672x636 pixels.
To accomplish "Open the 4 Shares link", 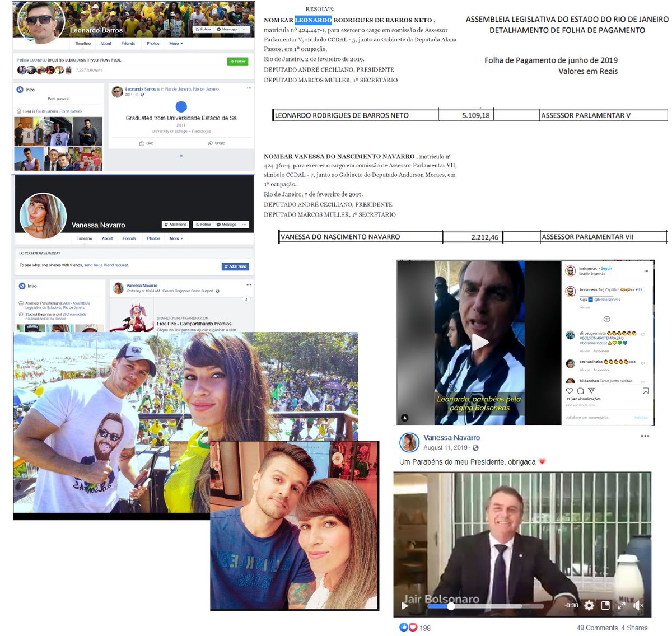I will pyautogui.click(x=634, y=628).
